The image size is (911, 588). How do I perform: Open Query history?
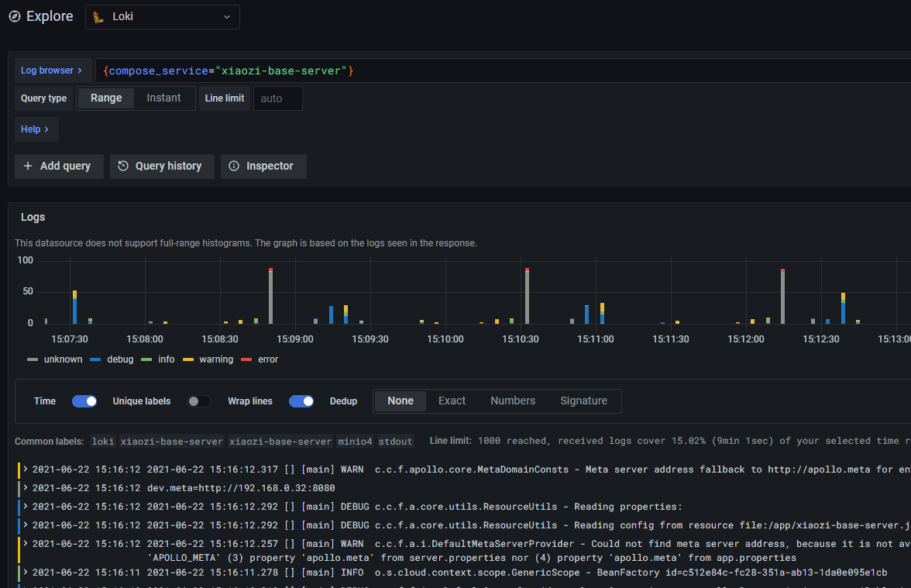pyautogui.click(x=162, y=166)
